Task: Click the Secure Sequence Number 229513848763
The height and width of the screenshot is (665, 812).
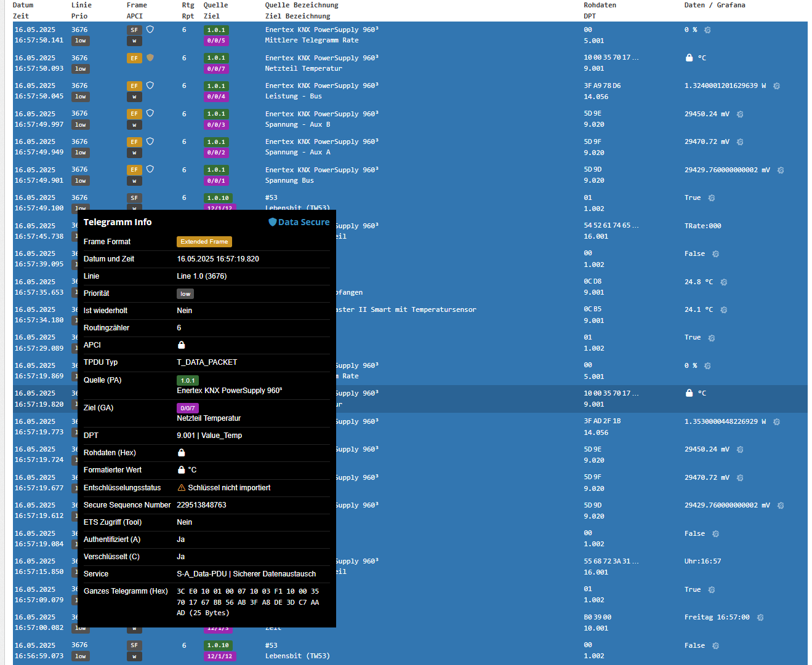Action: pyautogui.click(x=201, y=505)
